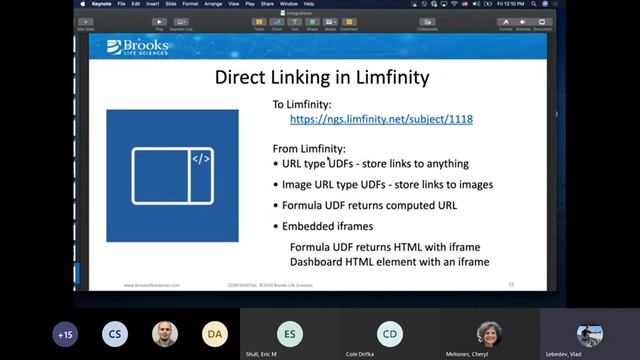Select the Direct Linking in Limfinity title
This screenshot has height=360, width=640.
[x=322, y=77]
